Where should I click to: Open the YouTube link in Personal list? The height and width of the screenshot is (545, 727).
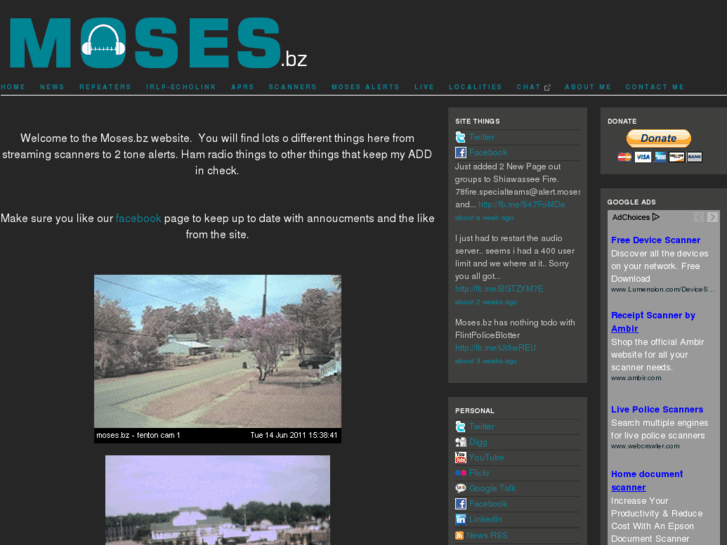pos(486,457)
